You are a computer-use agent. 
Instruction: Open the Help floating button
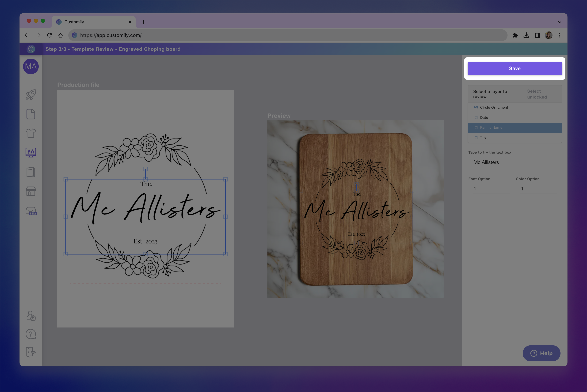(541, 353)
